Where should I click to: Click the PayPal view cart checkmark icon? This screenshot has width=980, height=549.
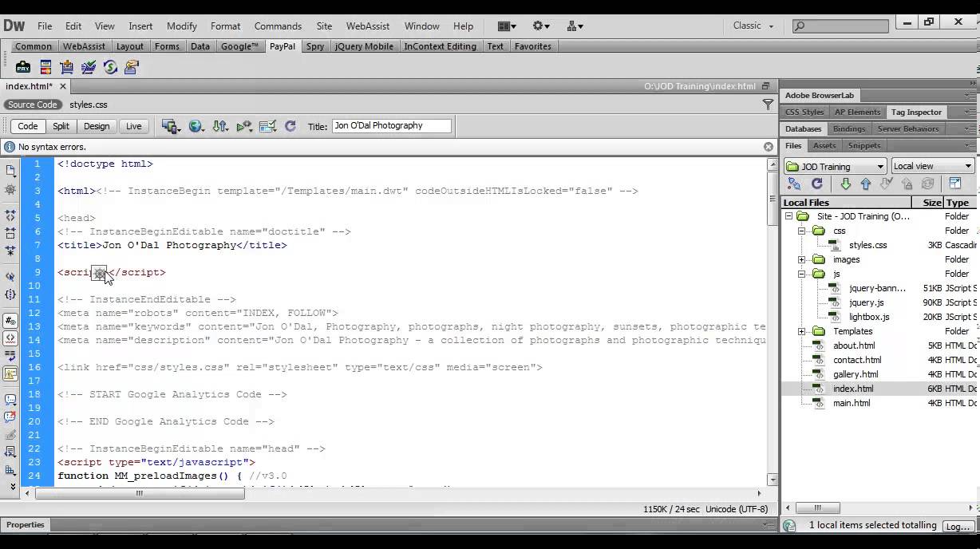(89, 67)
